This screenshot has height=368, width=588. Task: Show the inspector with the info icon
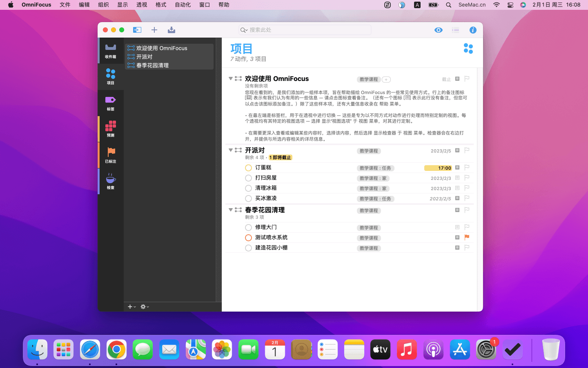[x=473, y=30]
